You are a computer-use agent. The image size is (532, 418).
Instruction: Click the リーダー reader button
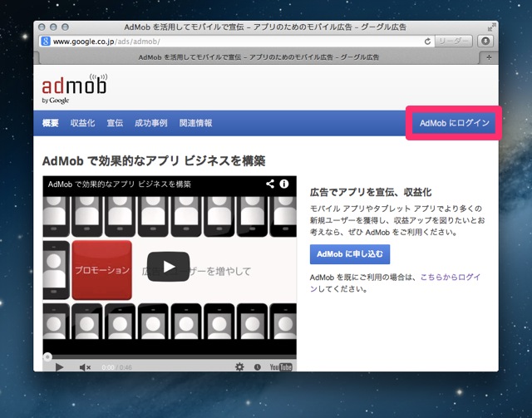pos(453,42)
